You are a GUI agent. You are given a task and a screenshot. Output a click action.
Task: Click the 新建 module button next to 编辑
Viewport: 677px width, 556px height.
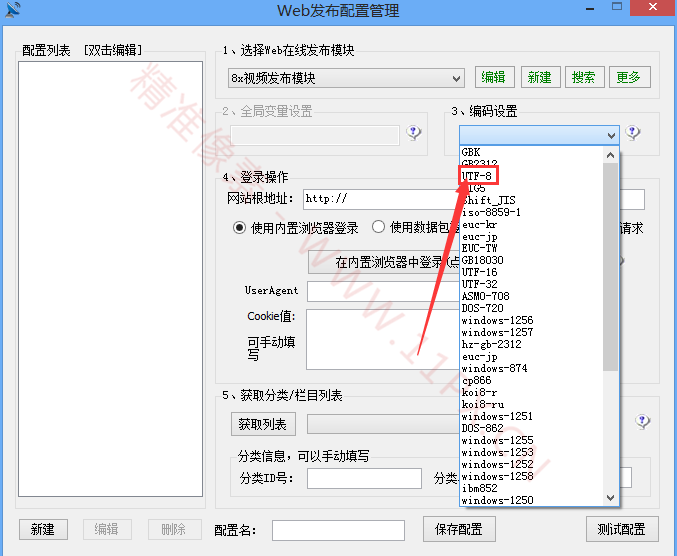539,77
